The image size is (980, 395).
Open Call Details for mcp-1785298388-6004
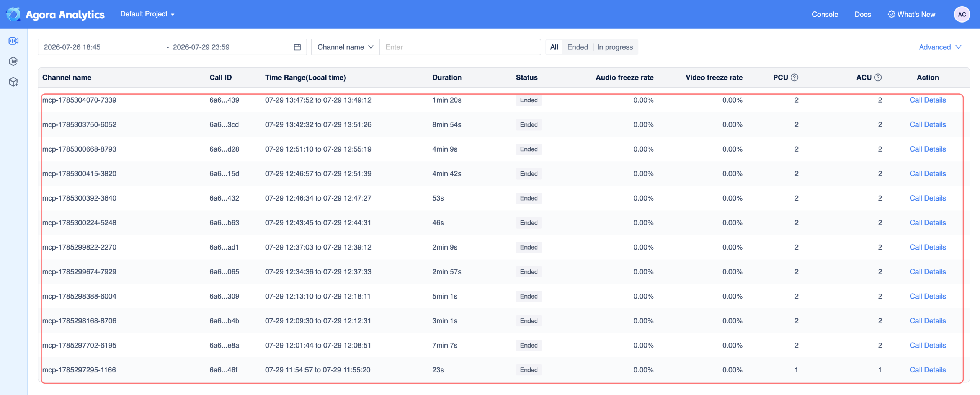tap(928, 296)
